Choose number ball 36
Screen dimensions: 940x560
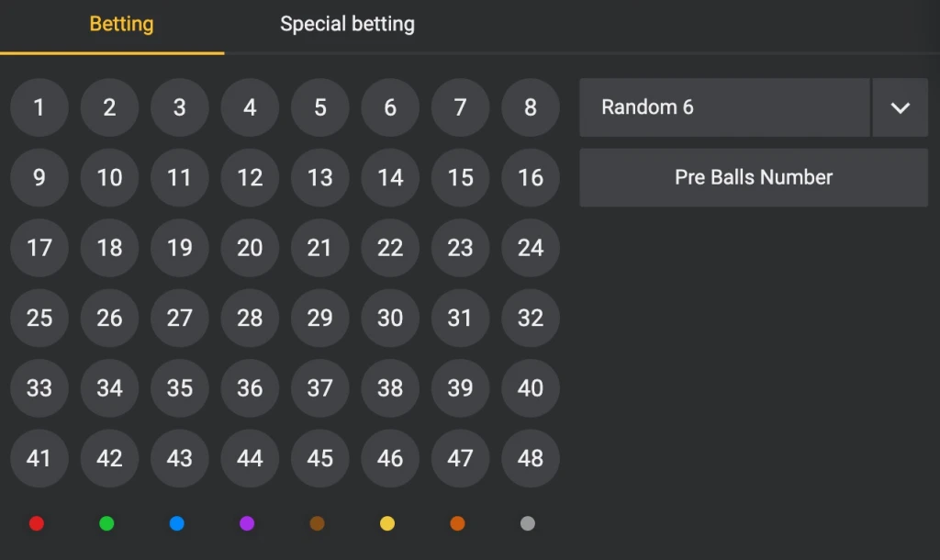point(250,387)
